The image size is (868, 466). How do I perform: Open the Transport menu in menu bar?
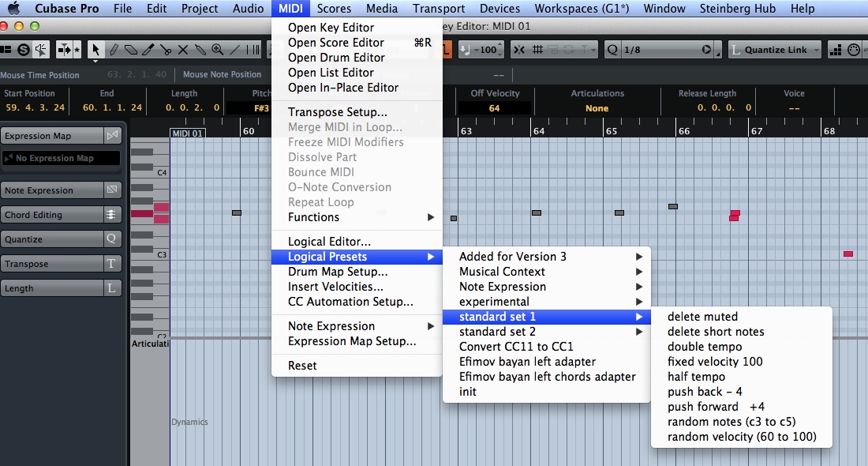[x=439, y=9]
